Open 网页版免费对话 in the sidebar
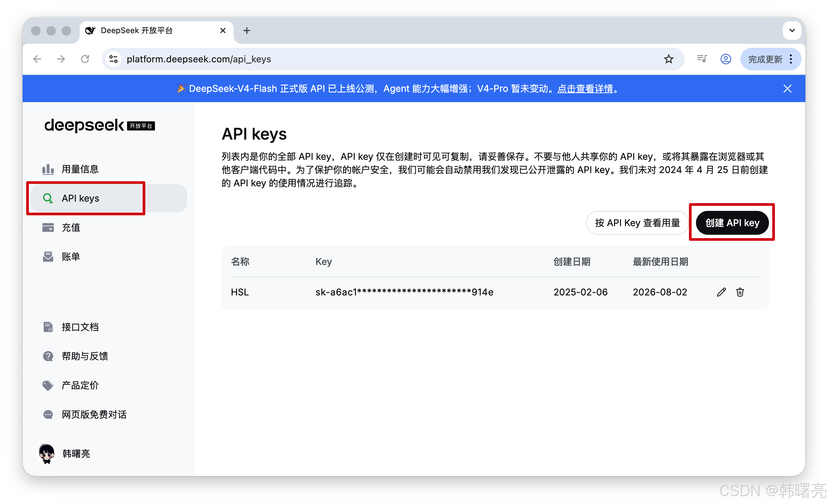Viewport: 828px width, 504px height. (94, 414)
